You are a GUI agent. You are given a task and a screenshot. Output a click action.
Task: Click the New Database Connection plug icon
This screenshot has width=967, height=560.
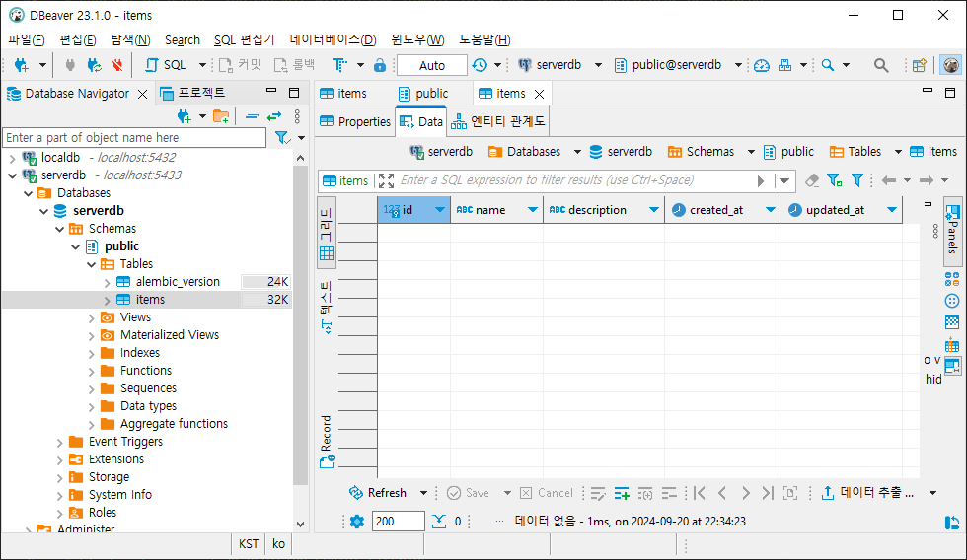tap(22, 65)
